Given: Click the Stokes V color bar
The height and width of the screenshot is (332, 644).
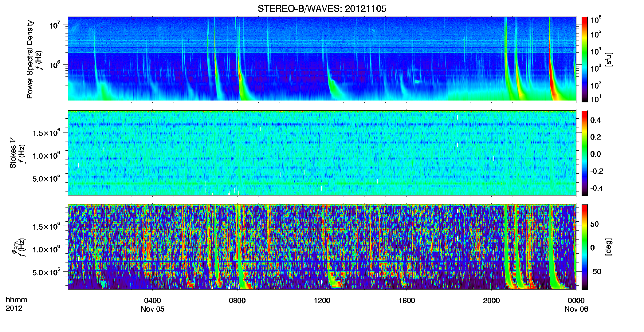Looking at the screenshot, I should (x=585, y=153).
